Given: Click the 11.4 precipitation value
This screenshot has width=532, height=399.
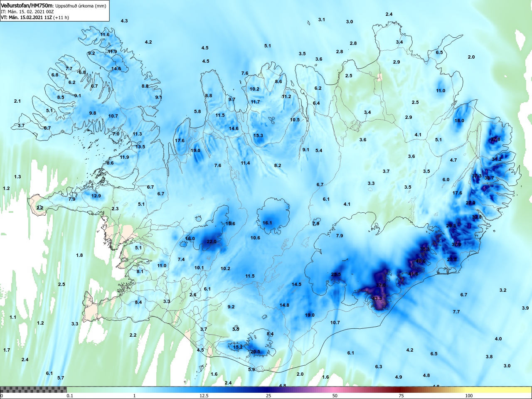Looking at the screenshot, I should 245,163.
